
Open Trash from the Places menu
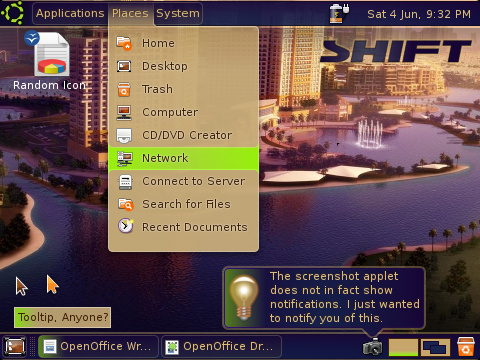[183, 89]
